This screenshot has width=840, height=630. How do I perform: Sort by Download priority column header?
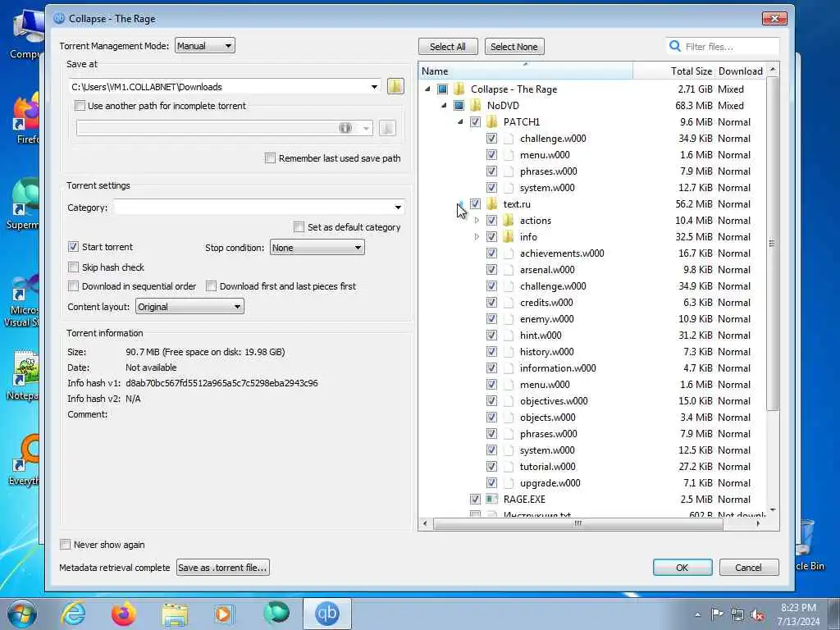click(x=741, y=71)
